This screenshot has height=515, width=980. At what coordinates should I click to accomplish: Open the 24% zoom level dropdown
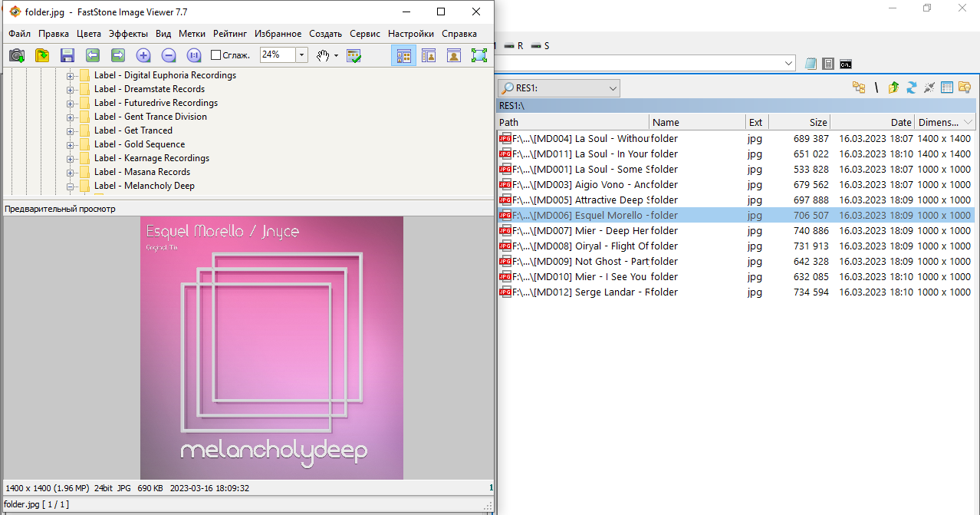pos(301,55)
